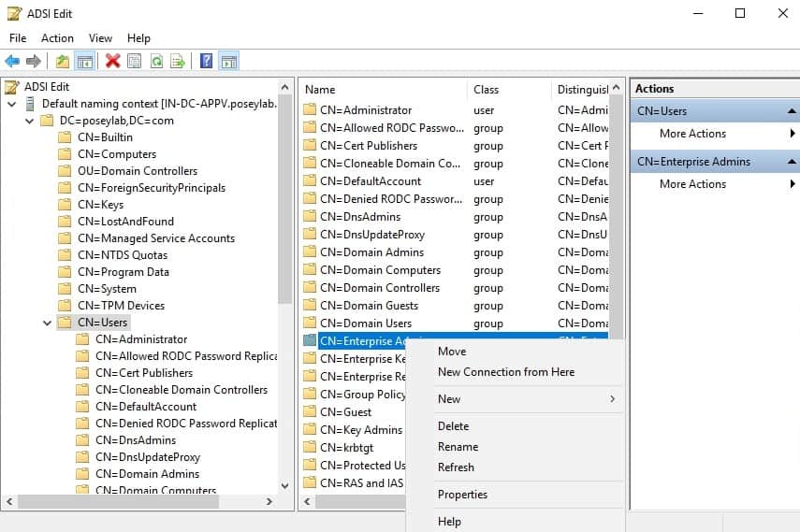This screenshot has height=532, width=800.
Task: Click the Help question mark toolbar icon
Action: 207,61
